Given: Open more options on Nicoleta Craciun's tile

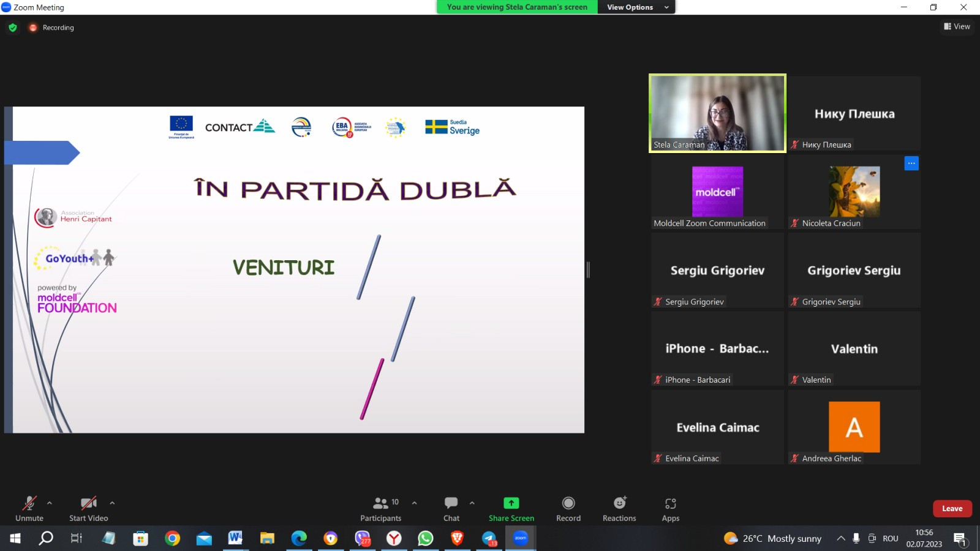Looking at the screenshot, I should click(x=911, y=163).
